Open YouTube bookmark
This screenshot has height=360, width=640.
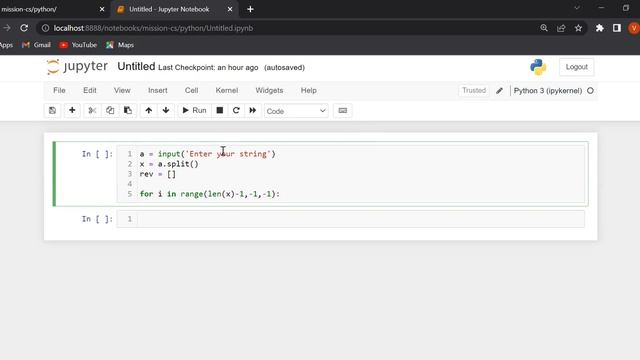(78, 45)
